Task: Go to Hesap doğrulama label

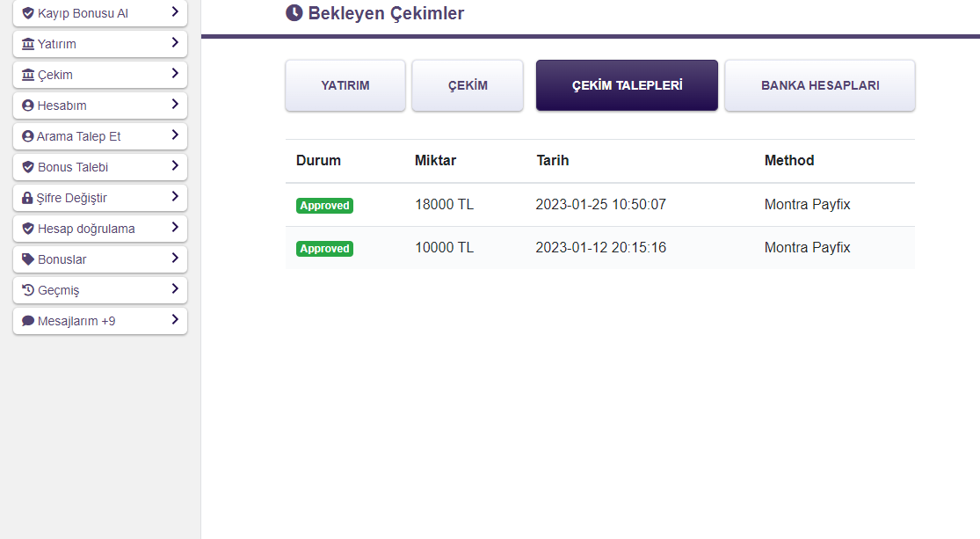Action: [x=86, y=229]
